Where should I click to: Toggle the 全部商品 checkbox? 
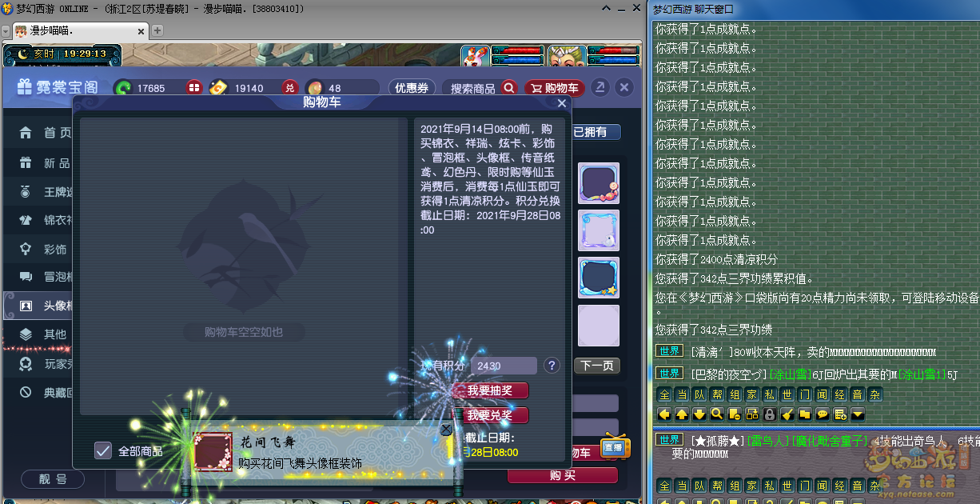click(103, 450)
